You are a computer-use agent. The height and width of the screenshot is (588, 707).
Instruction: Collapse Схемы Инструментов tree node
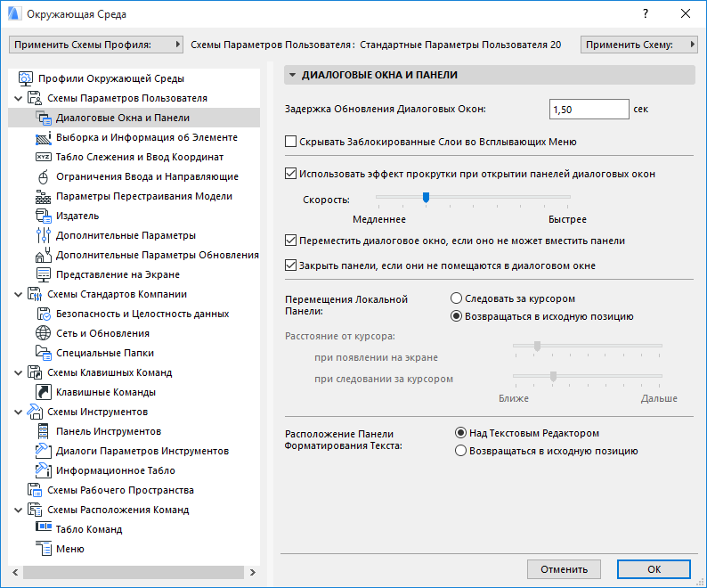(18, 412)
